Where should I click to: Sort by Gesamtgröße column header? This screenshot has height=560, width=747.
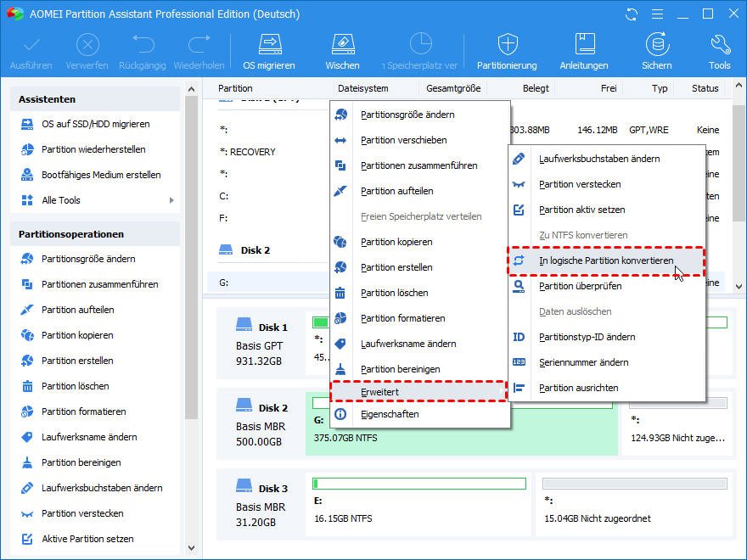(453, 88)
